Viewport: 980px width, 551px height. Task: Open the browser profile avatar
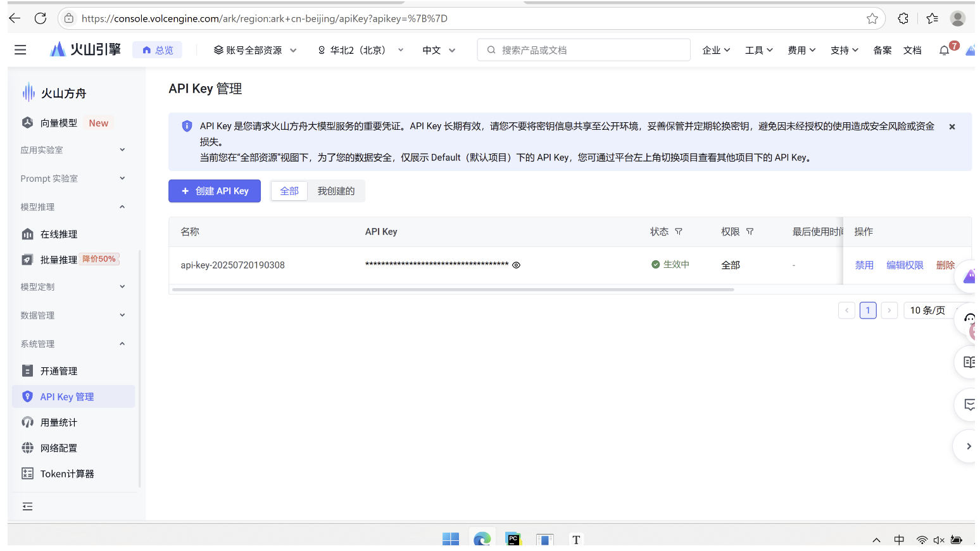point(958,18)
